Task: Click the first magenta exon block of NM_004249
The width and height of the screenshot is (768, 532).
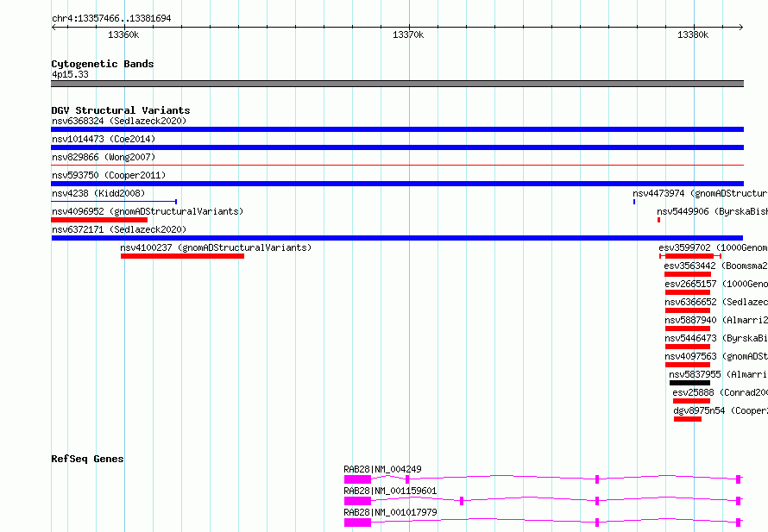Action: point(357,479)
